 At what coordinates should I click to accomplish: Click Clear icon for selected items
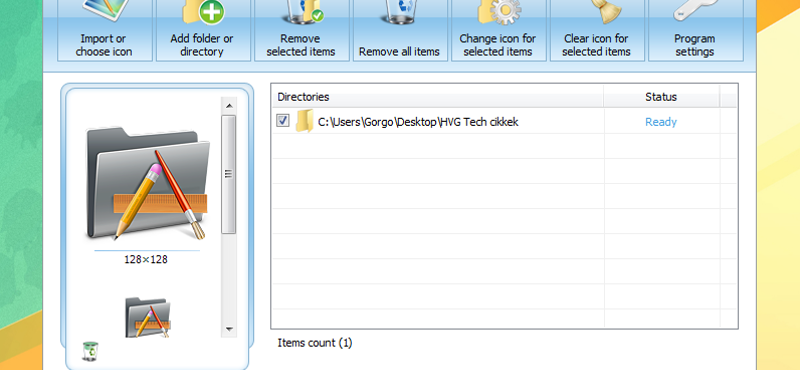point(597,31)
